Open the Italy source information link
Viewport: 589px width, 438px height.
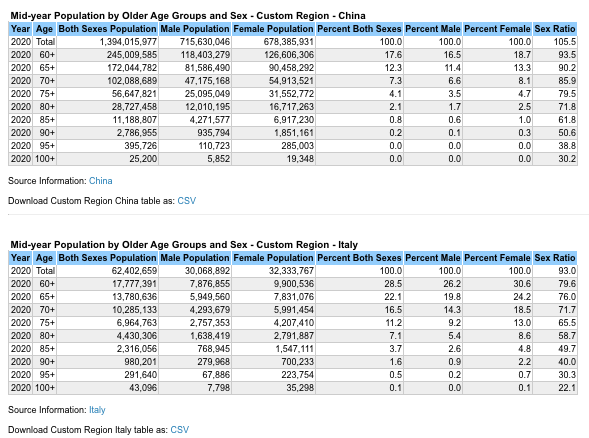(x=97, y=410)
